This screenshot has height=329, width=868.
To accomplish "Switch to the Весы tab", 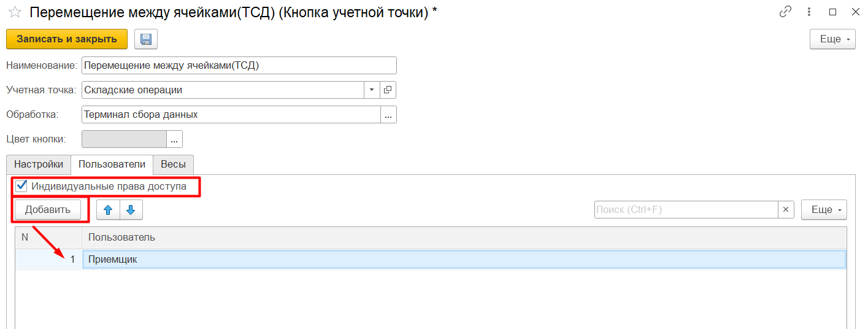I will (174, 164).
